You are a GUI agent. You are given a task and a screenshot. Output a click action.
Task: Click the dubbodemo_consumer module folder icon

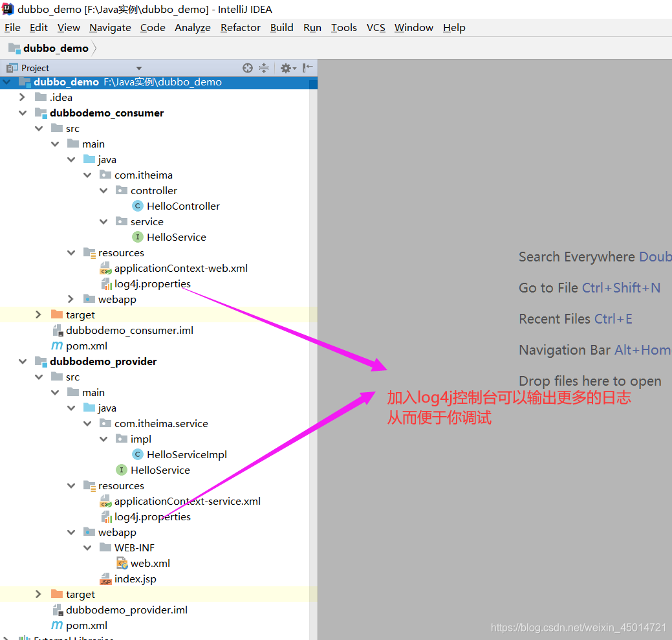pos(41,113)
